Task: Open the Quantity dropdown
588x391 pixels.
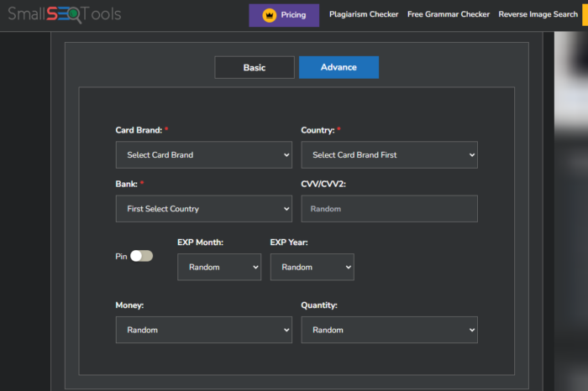Action: tap(389, 331)
